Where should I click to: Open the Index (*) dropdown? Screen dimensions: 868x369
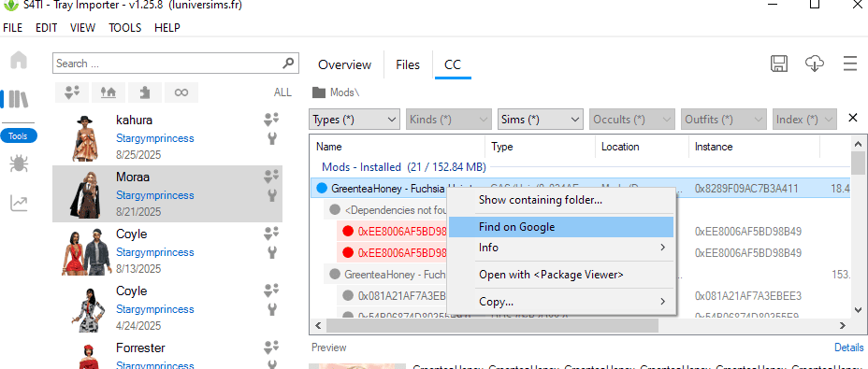(805, 120)
